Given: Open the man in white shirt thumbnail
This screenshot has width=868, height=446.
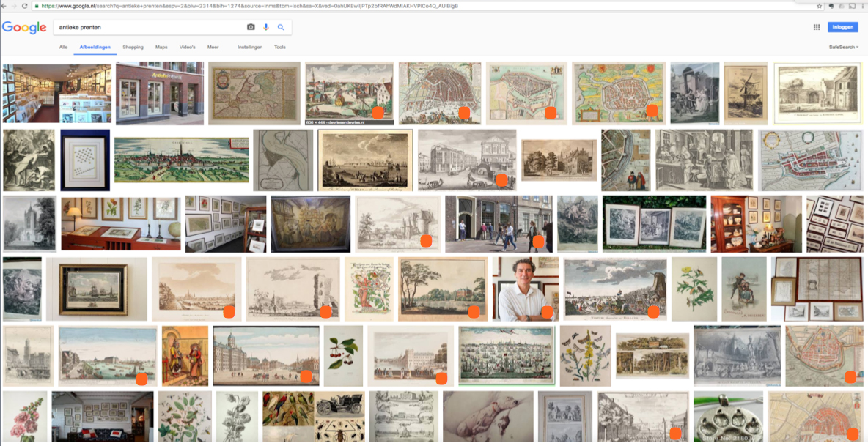Looking at the screenshot, I should coord(526,289).
